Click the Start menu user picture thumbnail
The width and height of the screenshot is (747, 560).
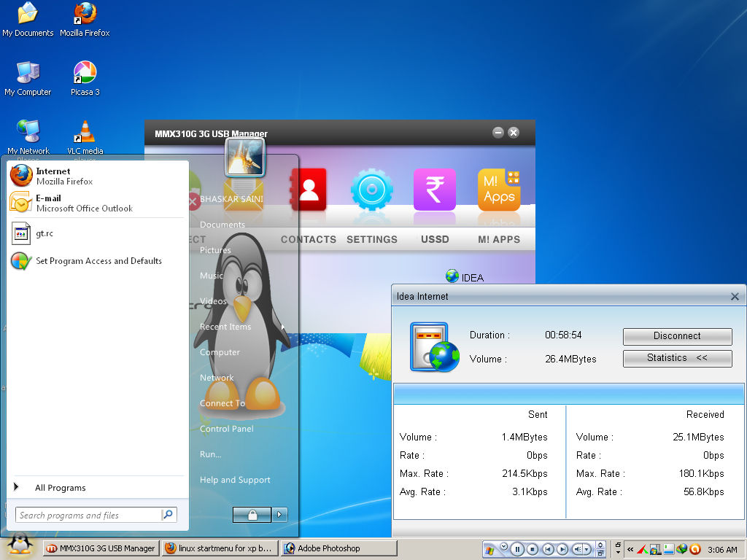pos(245,157)
